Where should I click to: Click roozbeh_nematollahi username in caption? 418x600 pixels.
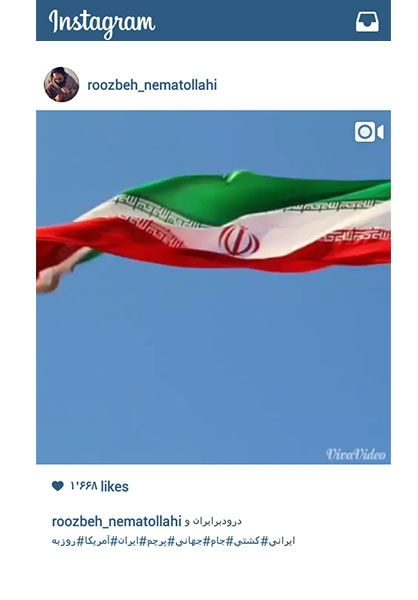[116, 521]
